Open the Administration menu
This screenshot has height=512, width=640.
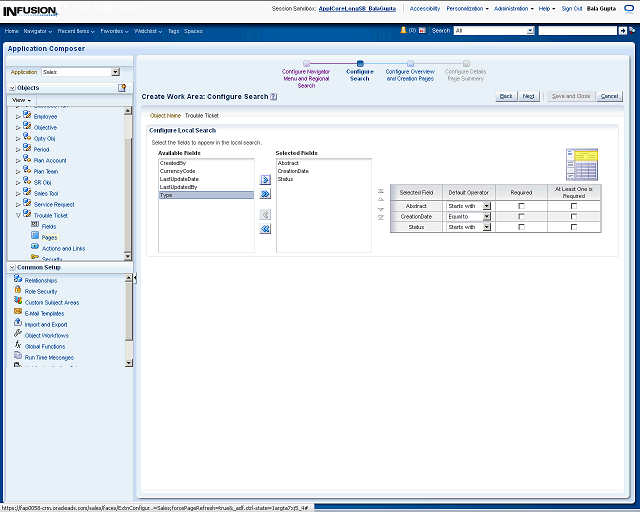click(x=513, y=8)
